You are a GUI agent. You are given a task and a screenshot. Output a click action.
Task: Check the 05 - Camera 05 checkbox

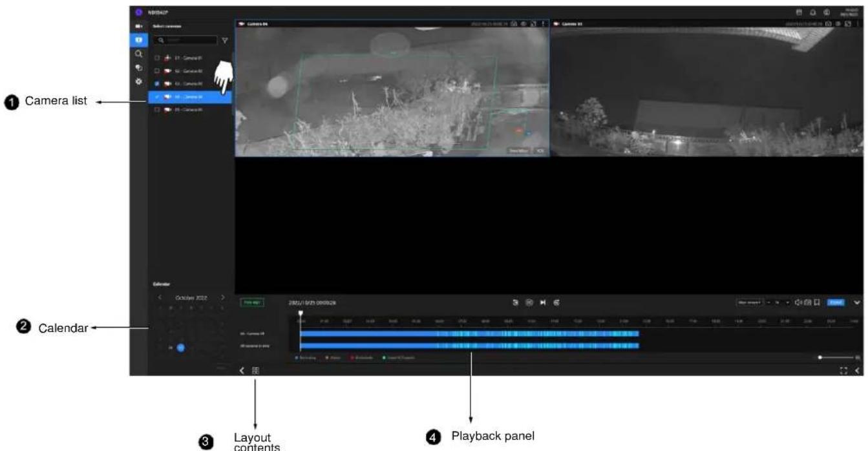[x=157, y=110]
